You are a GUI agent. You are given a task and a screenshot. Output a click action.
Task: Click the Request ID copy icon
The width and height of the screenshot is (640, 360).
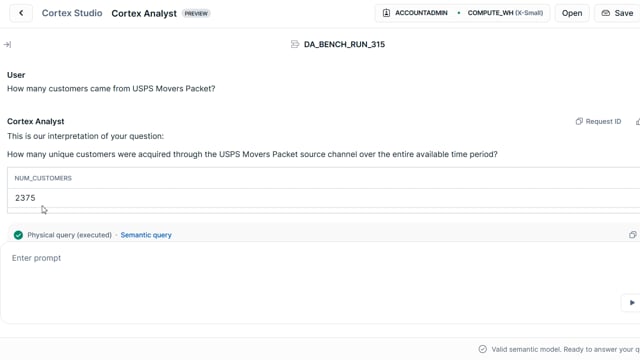click(x=579, y=121)
